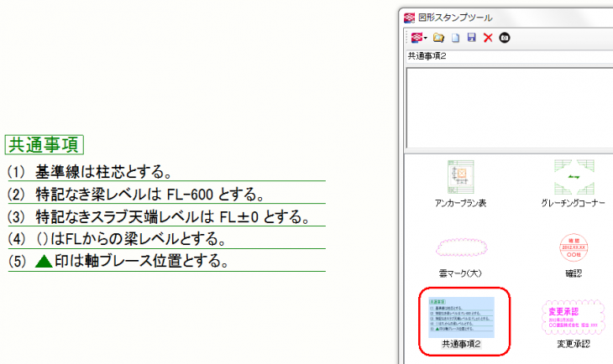Select the グレーチングコーナー stamp thumbnail
This screenshot has height=364, width=613.
[574, 177]
